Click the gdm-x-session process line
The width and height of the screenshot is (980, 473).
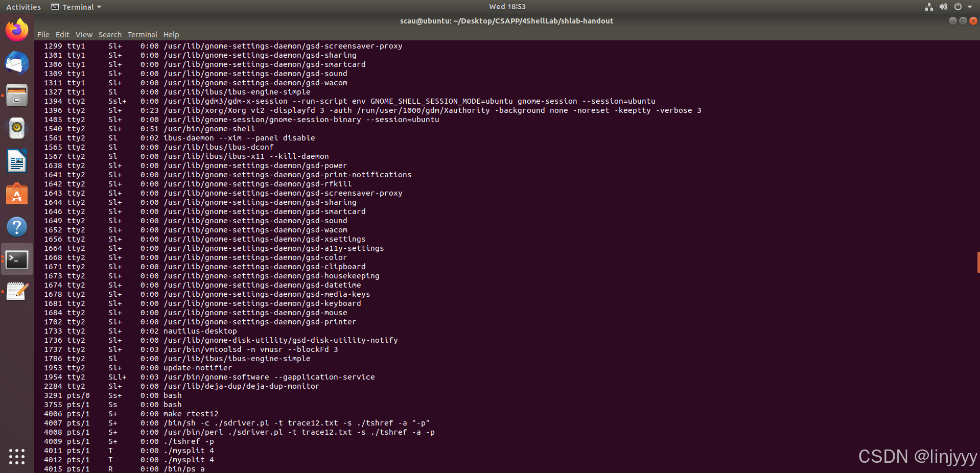tap(349, 101)
